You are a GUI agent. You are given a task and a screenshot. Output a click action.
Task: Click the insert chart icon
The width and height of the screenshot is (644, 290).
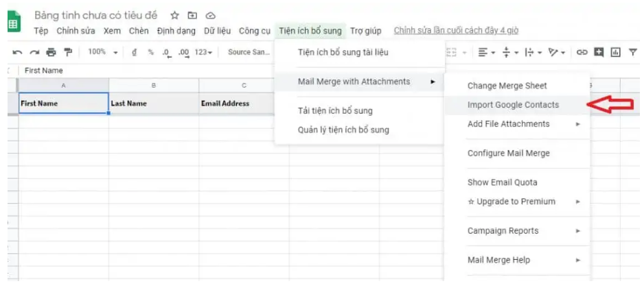[x=615, y=52]
